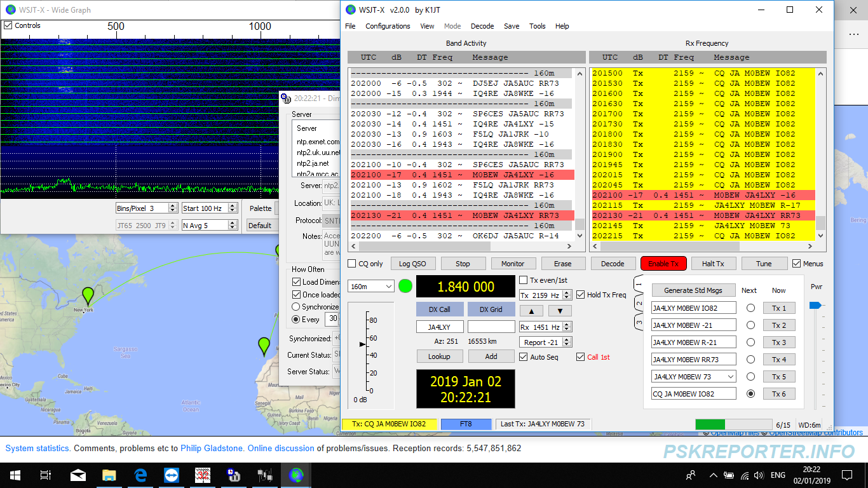Image resolution: width=868 pixels, height=488 pixels.
Task: Open the red 32 grid taskbar app
Action: [203, 475]
